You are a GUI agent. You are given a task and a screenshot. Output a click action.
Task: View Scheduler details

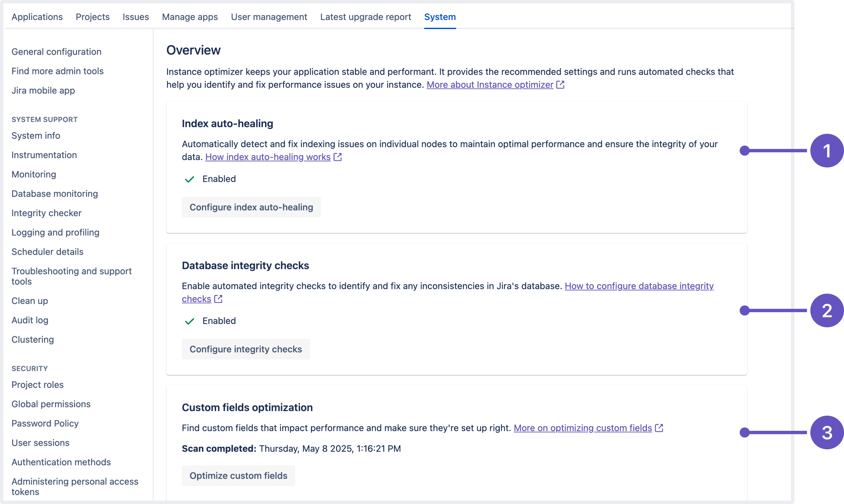click(x=47, y=252)
